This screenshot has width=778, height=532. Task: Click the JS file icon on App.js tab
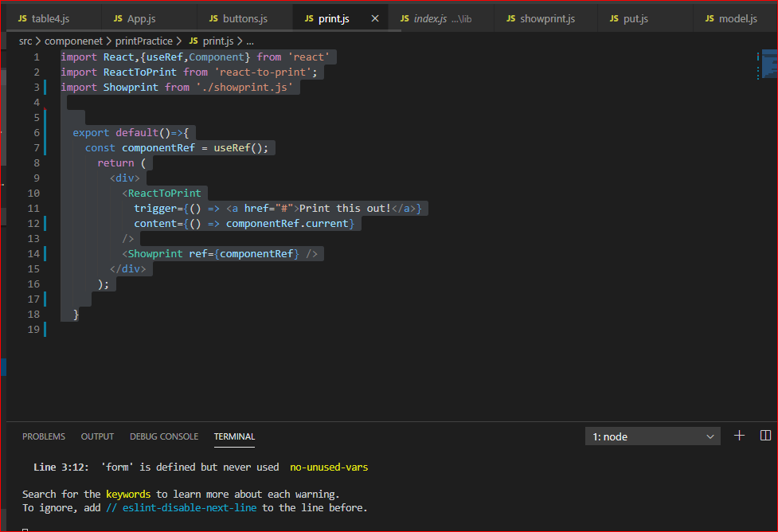click(x=118, y=18)
